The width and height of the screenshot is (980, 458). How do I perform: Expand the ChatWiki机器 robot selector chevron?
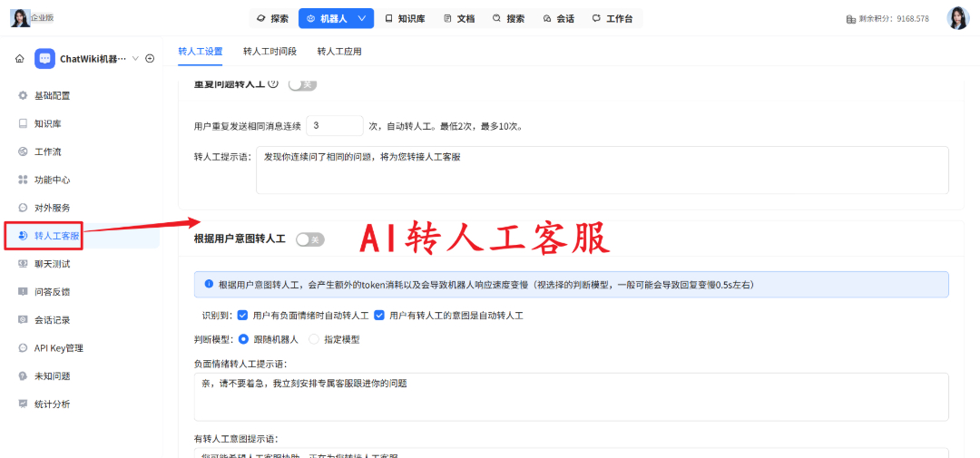[135, 59]
